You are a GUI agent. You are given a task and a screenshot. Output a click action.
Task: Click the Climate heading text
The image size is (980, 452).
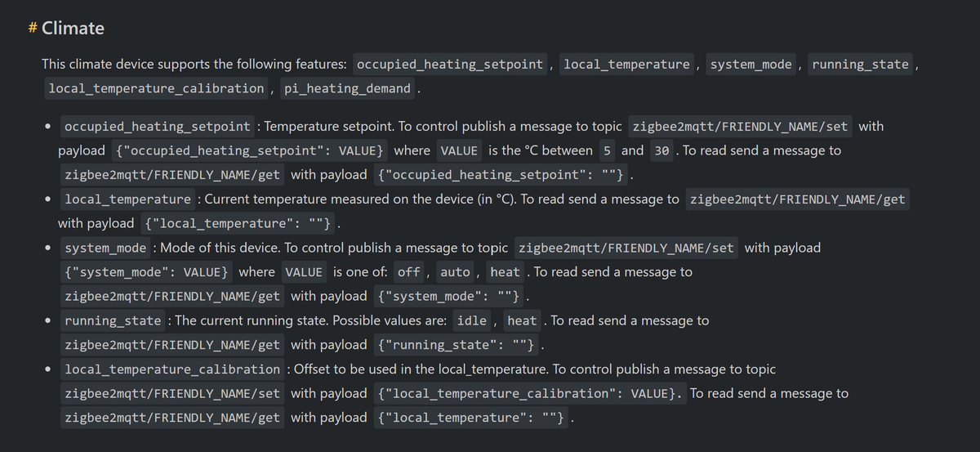[73, 29]
